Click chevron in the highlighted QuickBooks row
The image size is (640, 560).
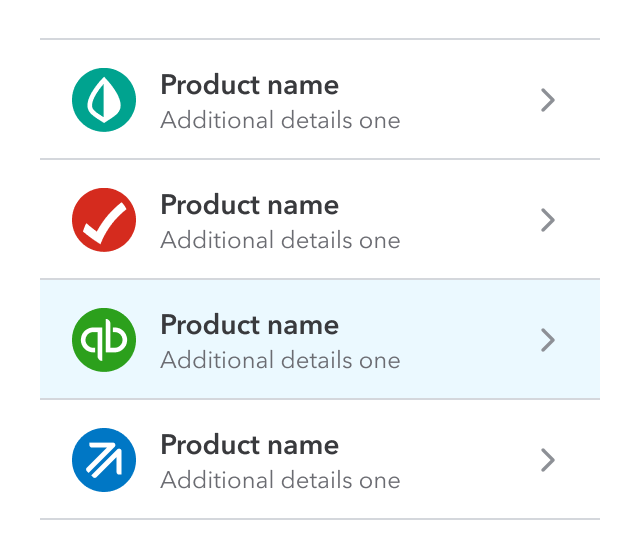[547, 340]
